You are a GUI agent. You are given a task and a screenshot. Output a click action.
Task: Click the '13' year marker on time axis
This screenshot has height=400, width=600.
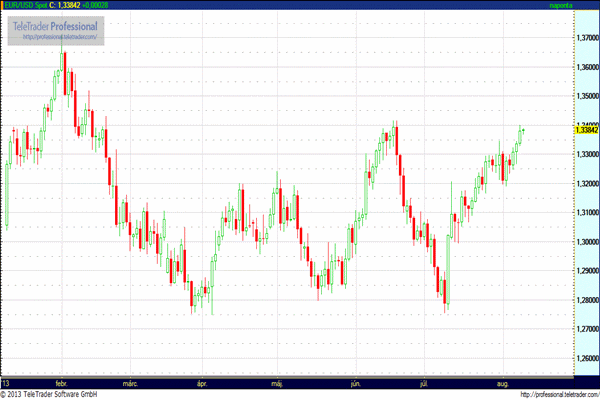click(x=6, y=383)
